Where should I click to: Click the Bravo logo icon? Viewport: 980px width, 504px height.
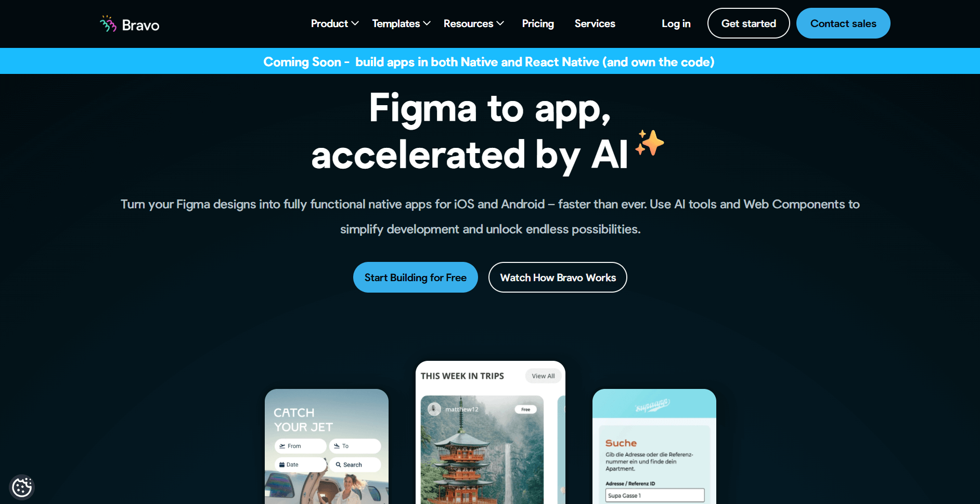tap(108, 23)
